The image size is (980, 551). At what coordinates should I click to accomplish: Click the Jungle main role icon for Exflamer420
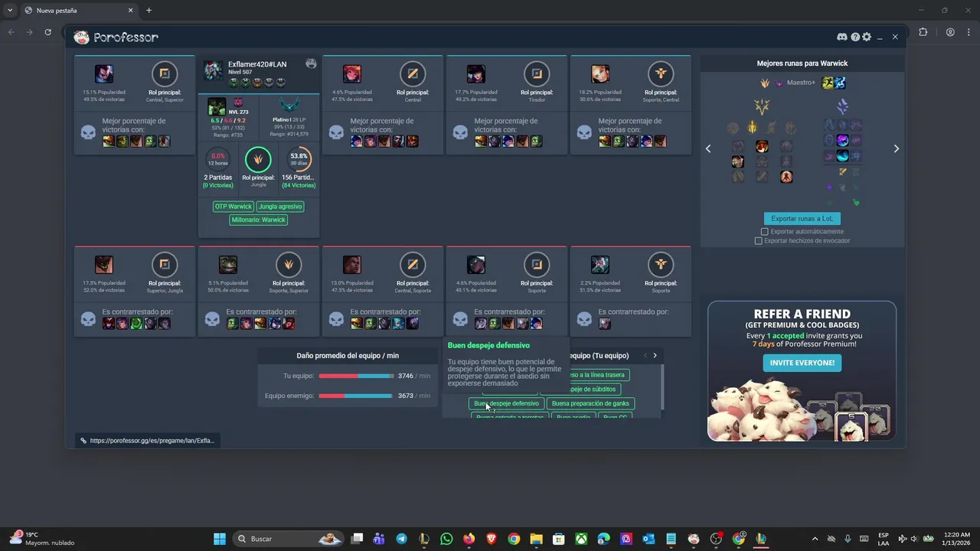[x=258, y=159]
